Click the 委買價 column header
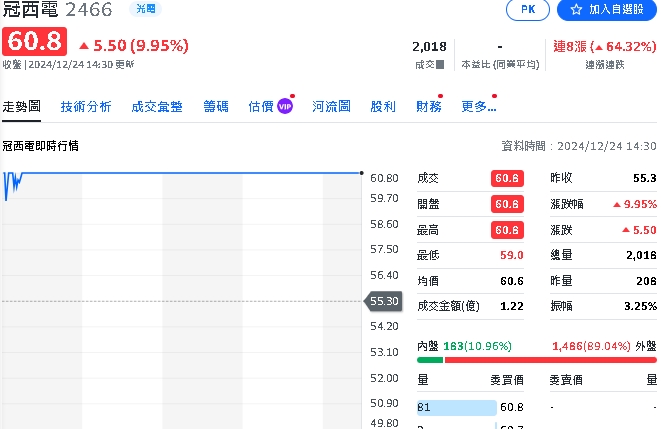 (x=507, y=380)
